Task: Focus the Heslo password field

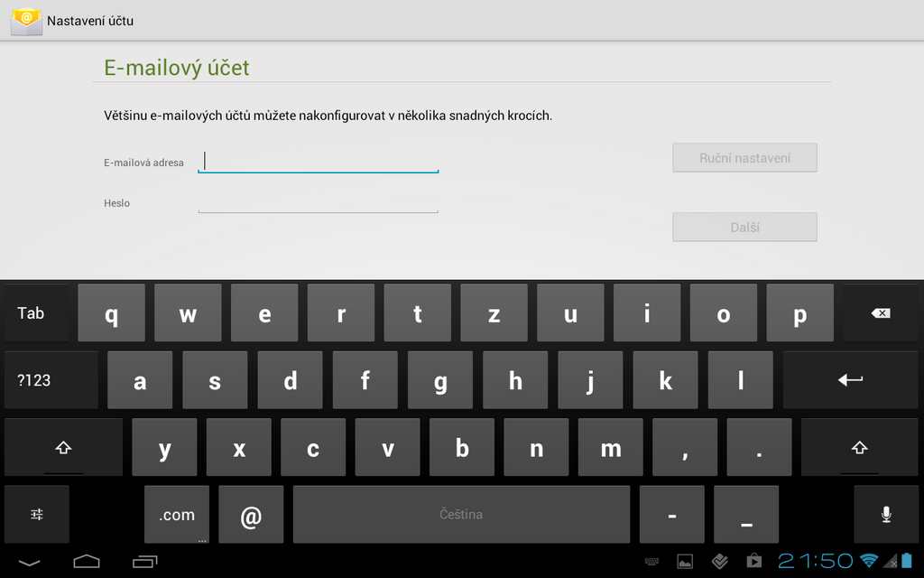Action: click(x=318, y=202)
